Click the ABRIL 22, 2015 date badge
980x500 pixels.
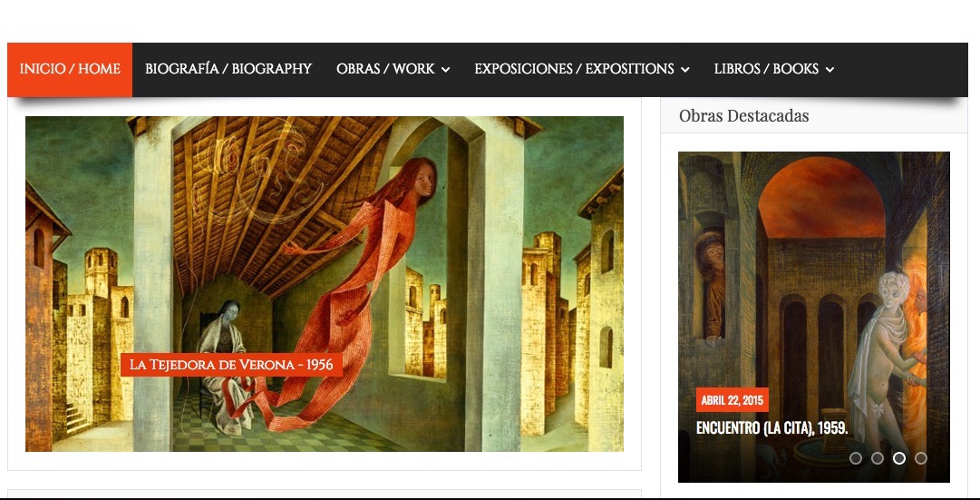732,400
